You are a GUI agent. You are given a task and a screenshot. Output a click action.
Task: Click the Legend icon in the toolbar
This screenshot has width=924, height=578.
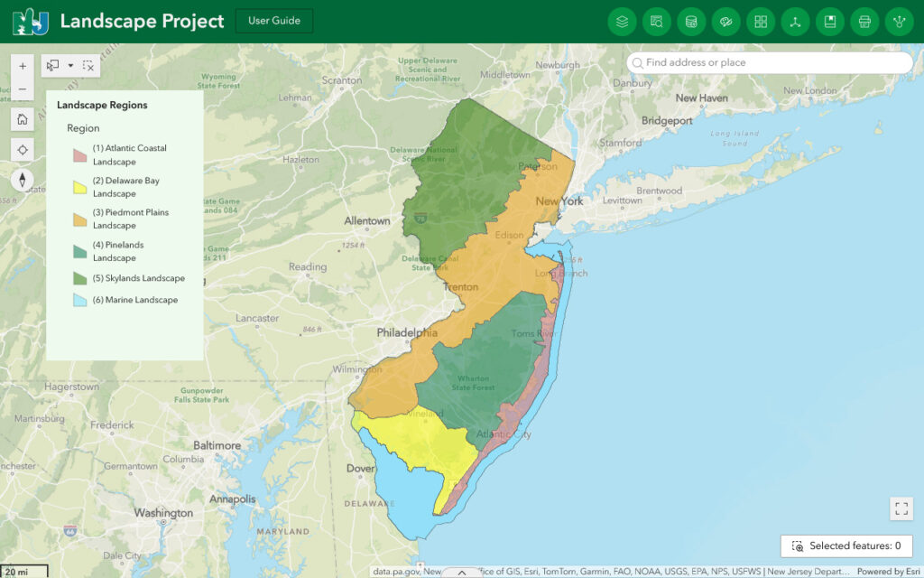(657, 21)
